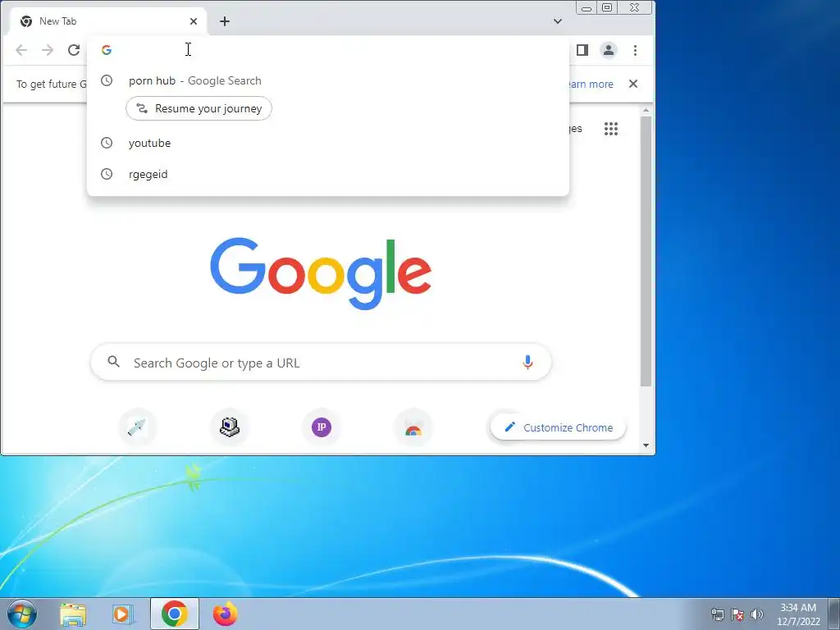Open the new tab plus button
The image size is (840, 630).
point(225,21)
